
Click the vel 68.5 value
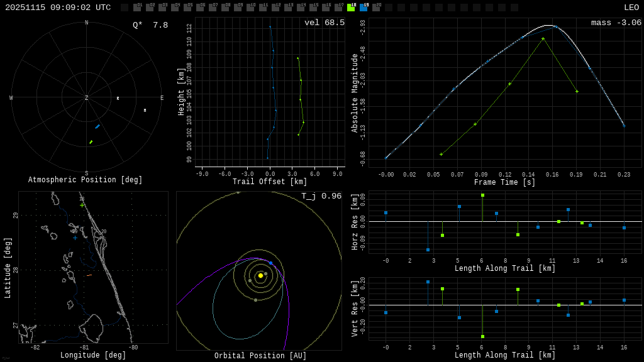tap(325, 23)
